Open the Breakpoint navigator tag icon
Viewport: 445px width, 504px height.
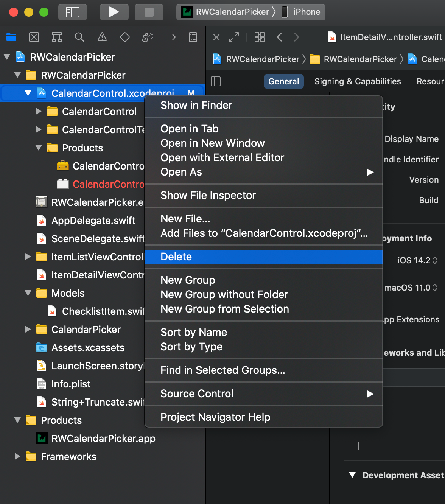[x=170, y=37]
